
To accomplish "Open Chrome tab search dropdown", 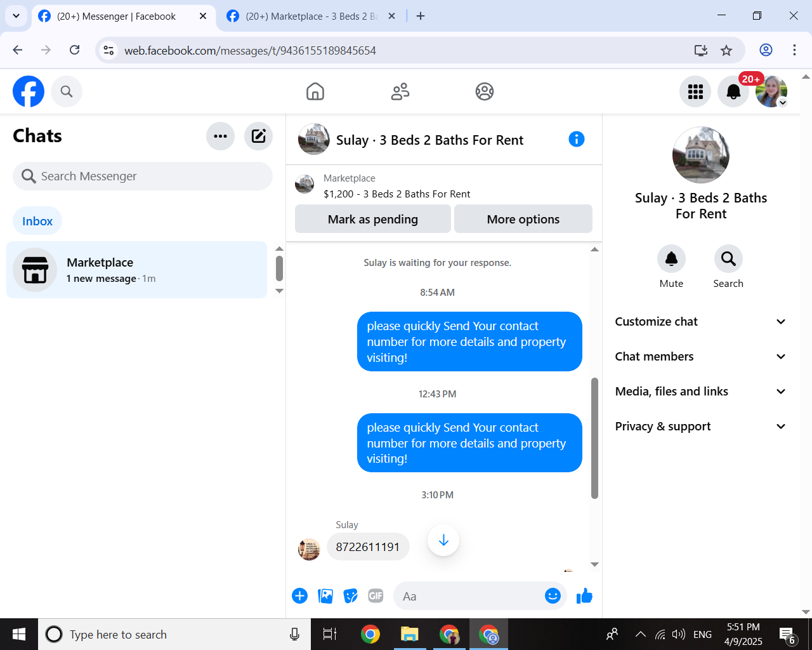I will tap(16, 16).
